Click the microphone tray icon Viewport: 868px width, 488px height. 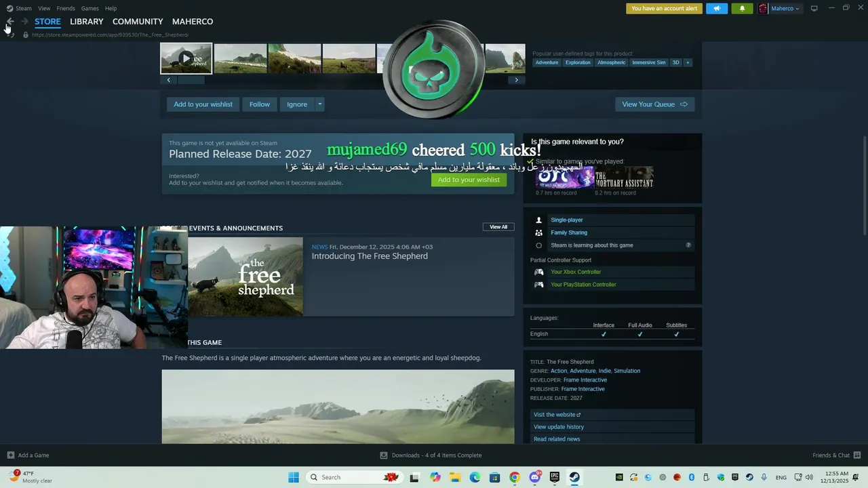[x=764, y=477]
